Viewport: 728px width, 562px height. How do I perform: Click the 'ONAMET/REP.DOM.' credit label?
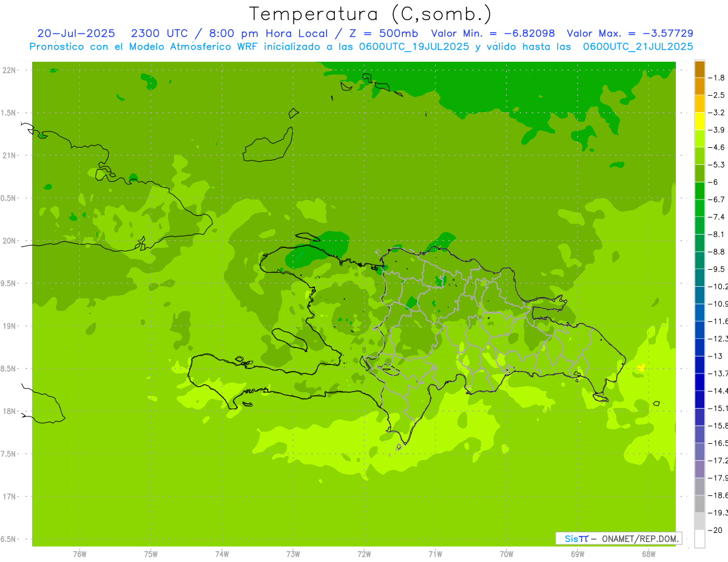[640, 538]
